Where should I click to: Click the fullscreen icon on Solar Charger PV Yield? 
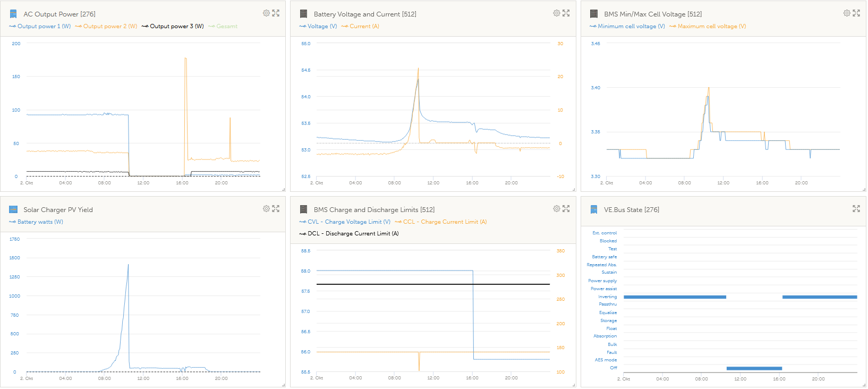click(x=276, y=209)
